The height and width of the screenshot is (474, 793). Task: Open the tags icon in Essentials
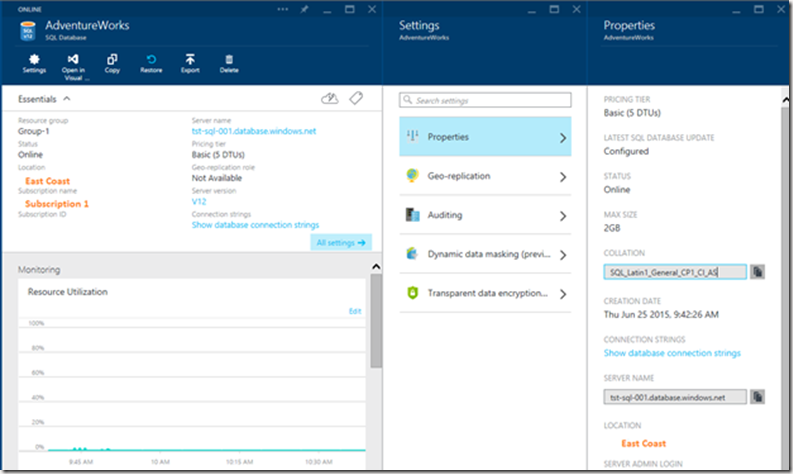coord(355,98)
